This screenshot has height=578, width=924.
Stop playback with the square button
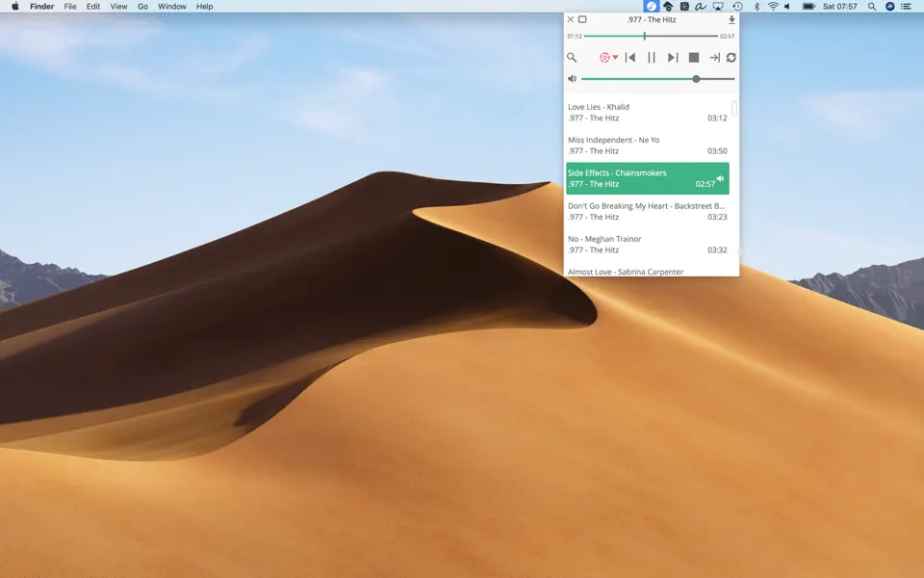pyautogui.click(x=694, y=58)
